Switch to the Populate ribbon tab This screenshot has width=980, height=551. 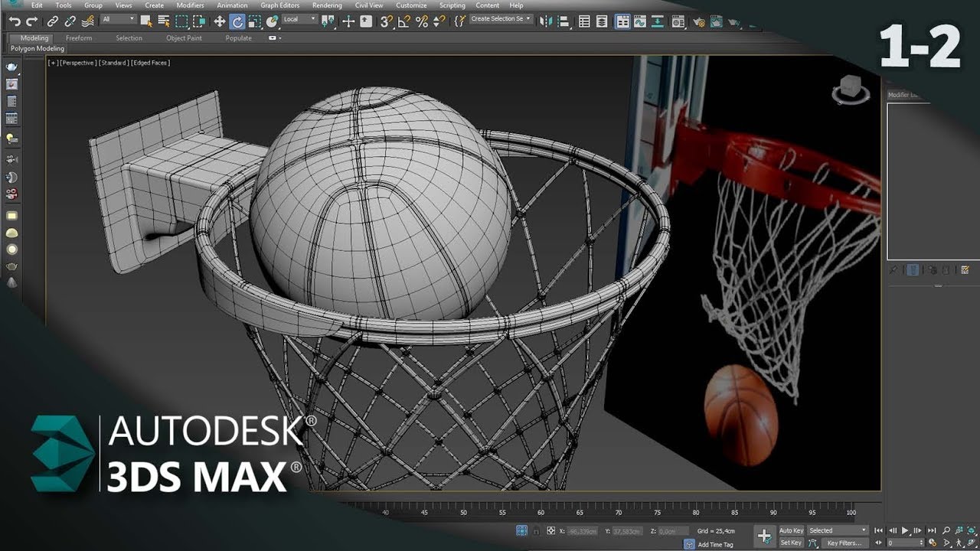coord(238,38)
